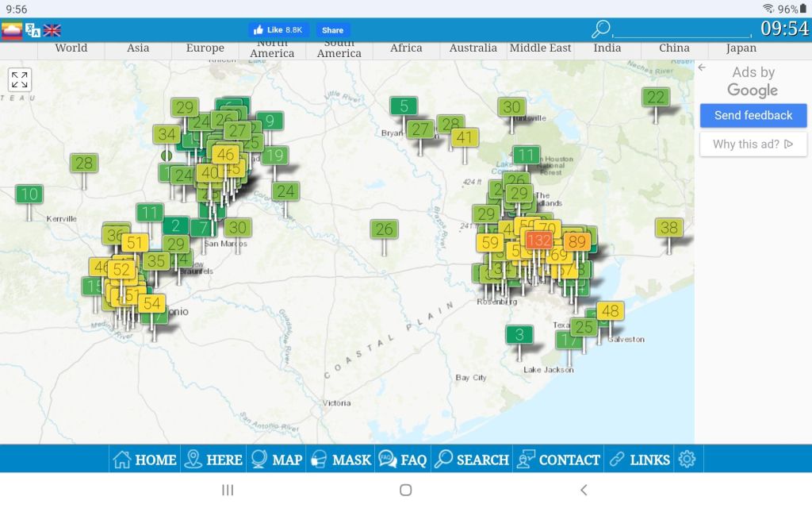812x508 pixels.
Task: Open the settings gear icon
Action: [x=687, y=459]
